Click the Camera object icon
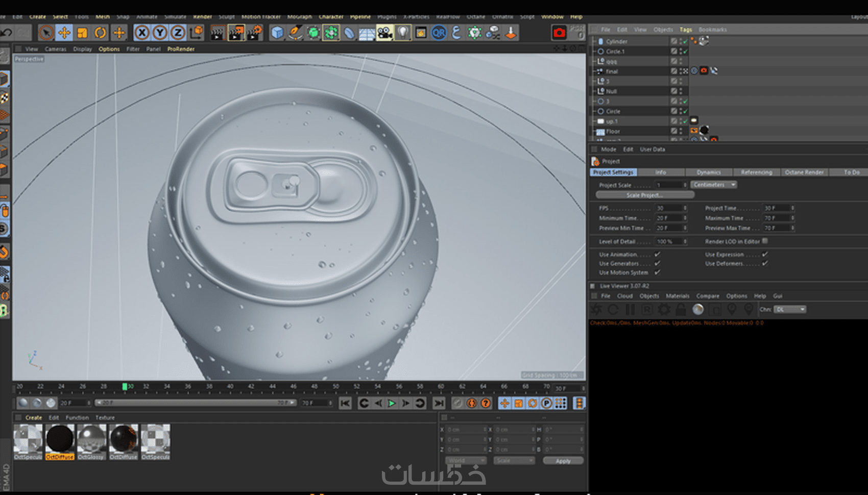Screen dimensions: 868x495 [384, 33]
